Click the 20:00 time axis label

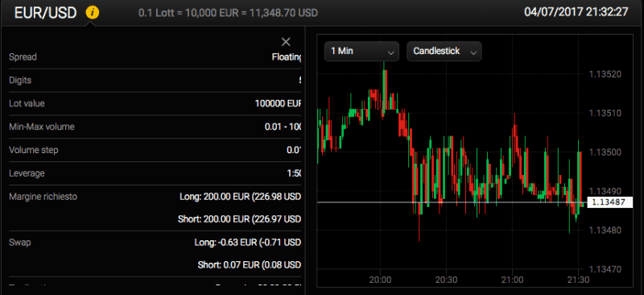point(380,280)
